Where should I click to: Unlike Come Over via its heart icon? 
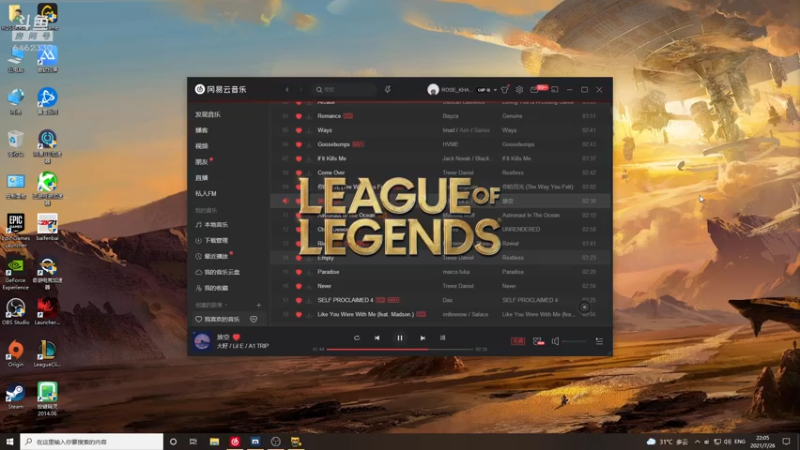(x=298, y=173)
